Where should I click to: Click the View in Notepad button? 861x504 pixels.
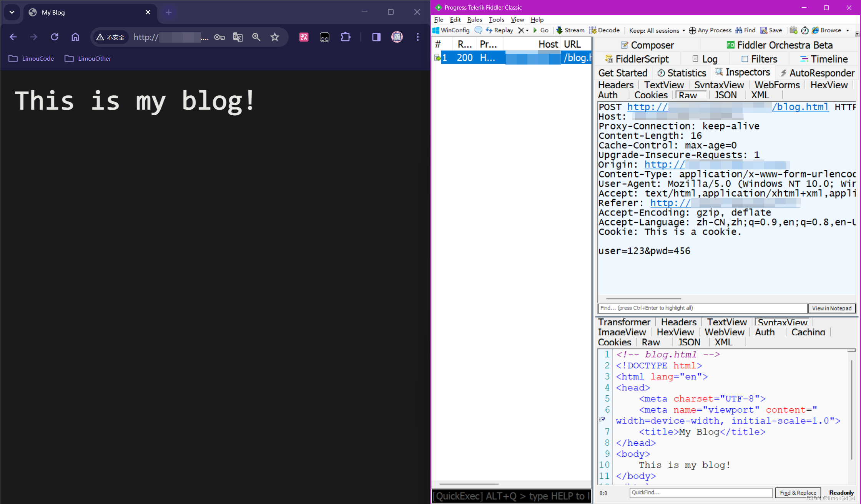point(832,308)
